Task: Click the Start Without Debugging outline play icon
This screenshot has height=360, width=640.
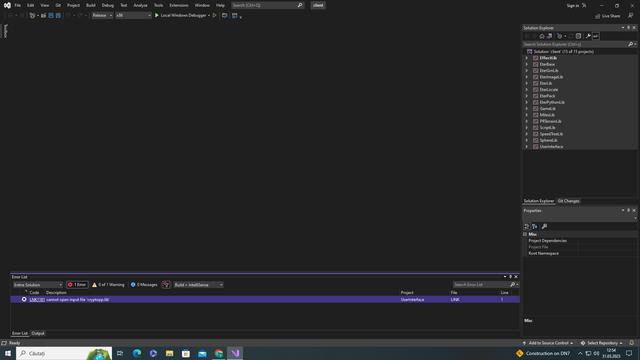Action: coord(214,16)
